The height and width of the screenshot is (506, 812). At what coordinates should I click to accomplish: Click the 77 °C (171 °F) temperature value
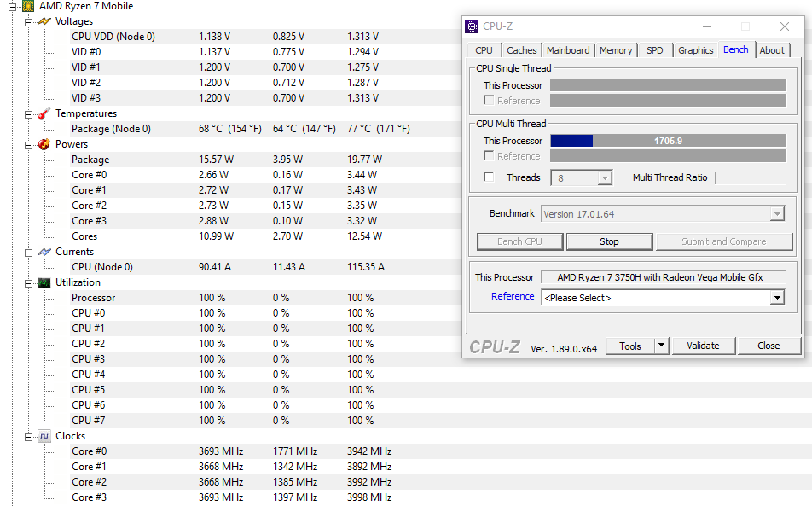[379, 129]
